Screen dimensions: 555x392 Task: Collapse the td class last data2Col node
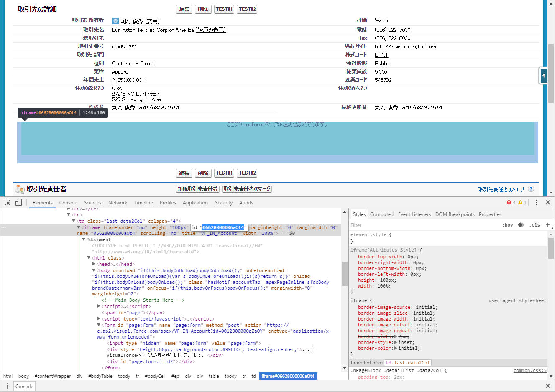click(74, 221)
